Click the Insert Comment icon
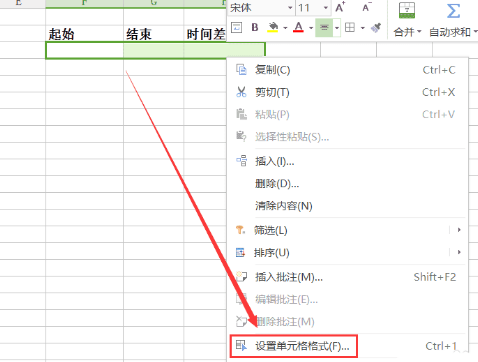Screen dimensions: 478x362 tap(241, 277)
